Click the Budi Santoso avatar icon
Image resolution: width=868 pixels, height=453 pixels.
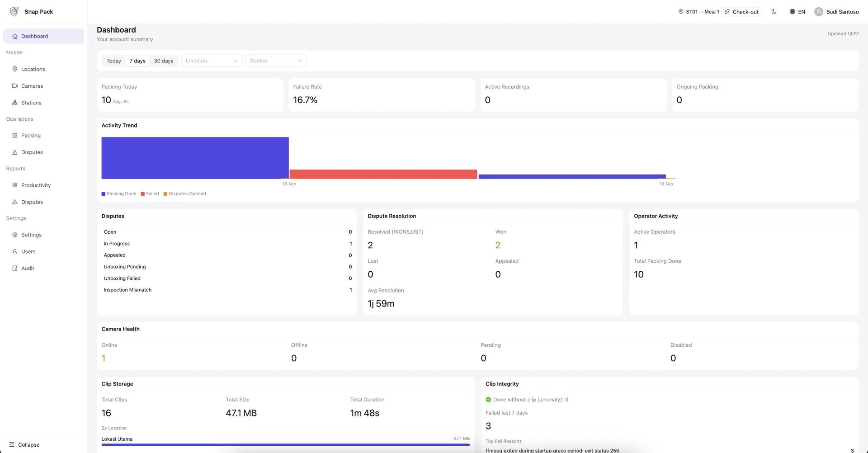tap(819, 12)
